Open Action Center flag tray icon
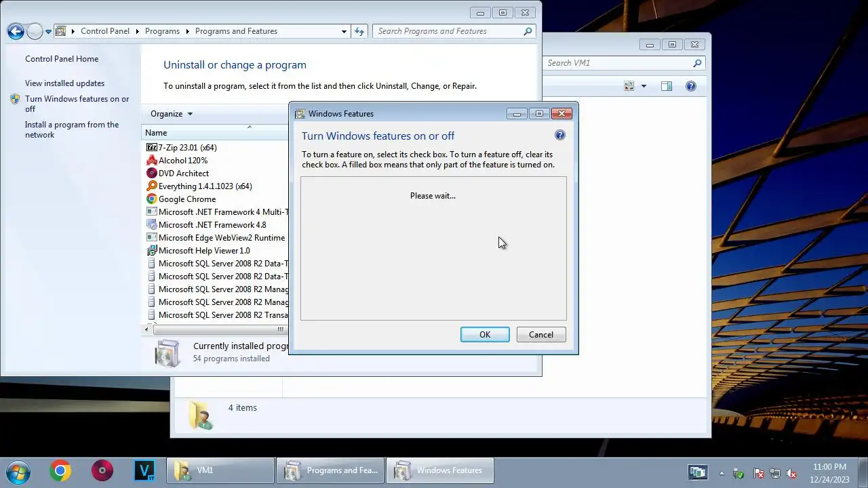This screenshot has width=868, height=488. [x=759, y=474]
